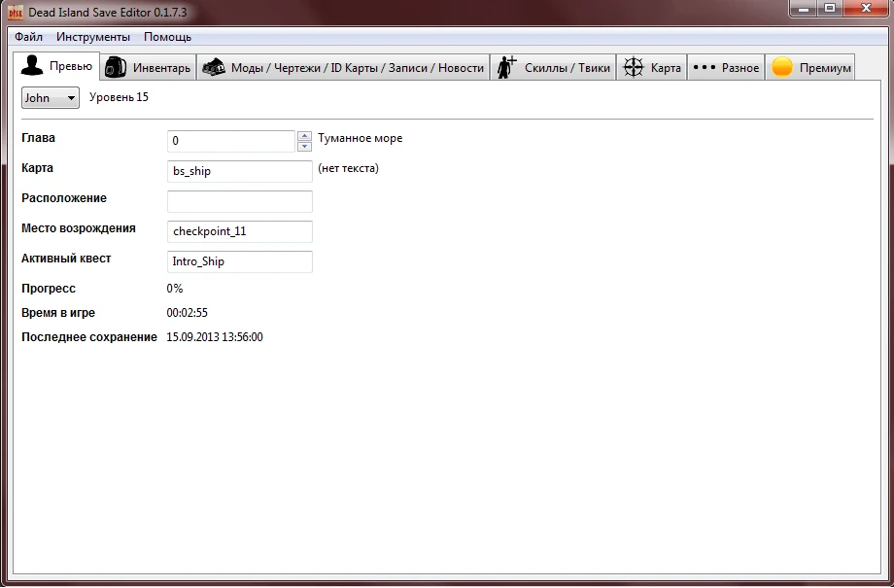Click the empty Расположение field
The height and width of the screenshot is (588, 894).
click(x=239, y=201)
